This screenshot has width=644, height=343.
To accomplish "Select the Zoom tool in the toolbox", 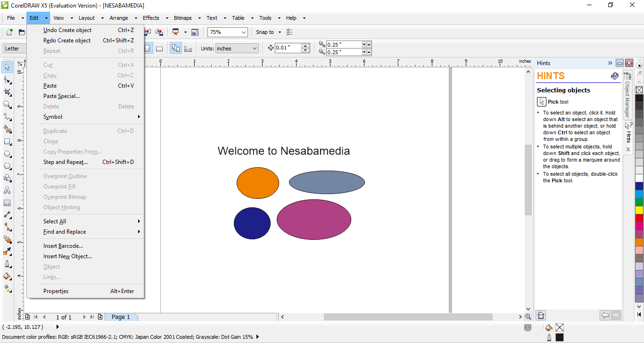I will pos(7,105).
